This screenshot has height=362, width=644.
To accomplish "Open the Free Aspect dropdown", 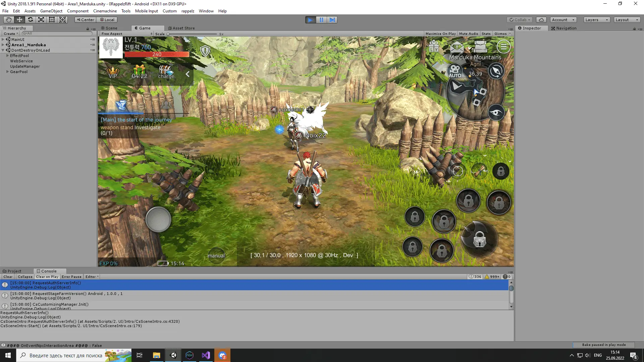I will (x=126, y=34).
